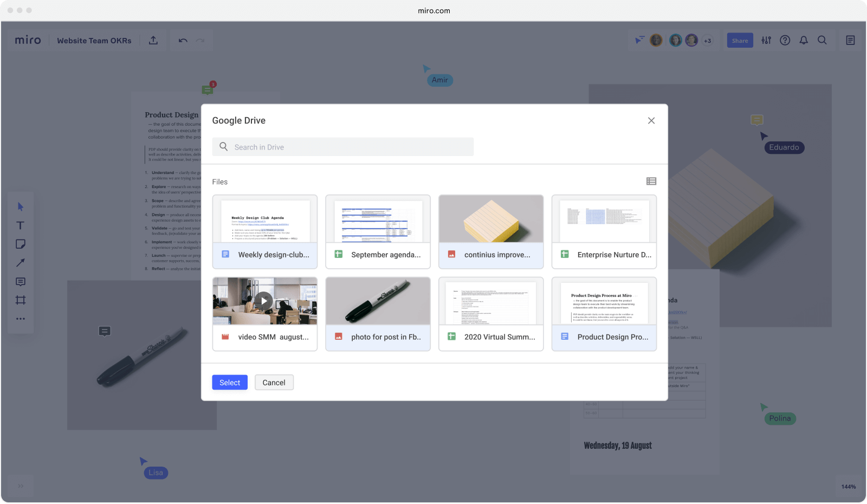Image resolution: width=867 pixels, height=504 pixels.
Task: Open the notes panel icon
Action: [850, 40]
